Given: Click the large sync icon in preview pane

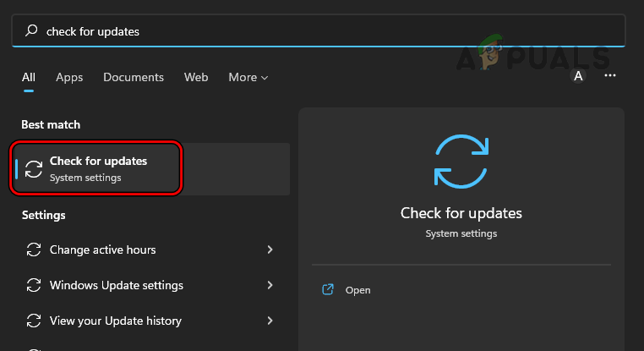Looking at the screenshot, I should point(461,159).
